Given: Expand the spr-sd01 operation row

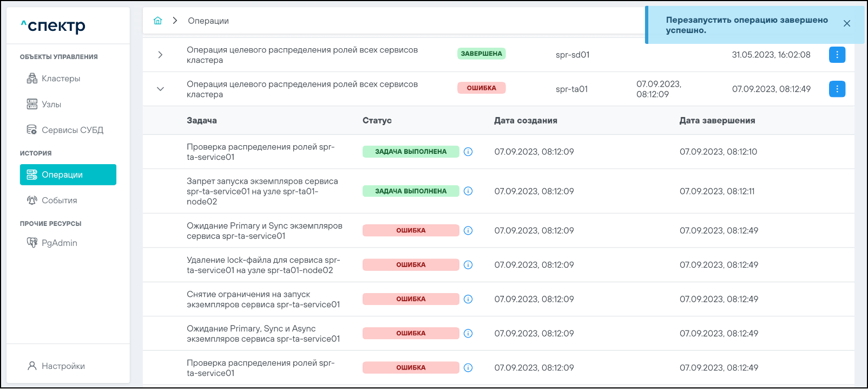Looking at the screenshot, I should 160,55.
